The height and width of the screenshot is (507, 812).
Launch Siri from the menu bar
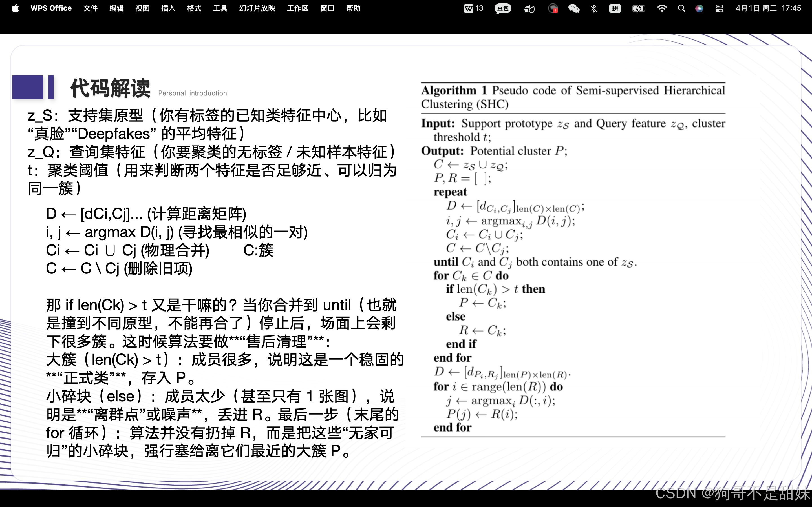click(x=699, y=8)
